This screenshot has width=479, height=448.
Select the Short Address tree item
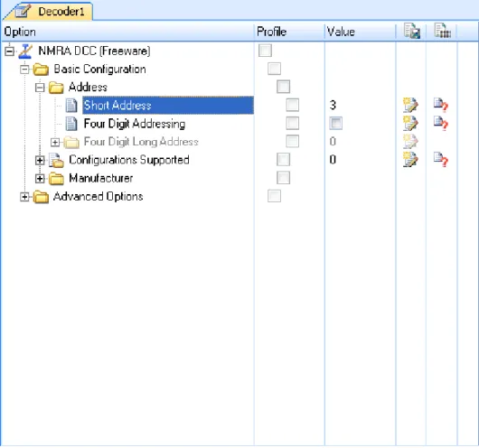pos(168,106)
